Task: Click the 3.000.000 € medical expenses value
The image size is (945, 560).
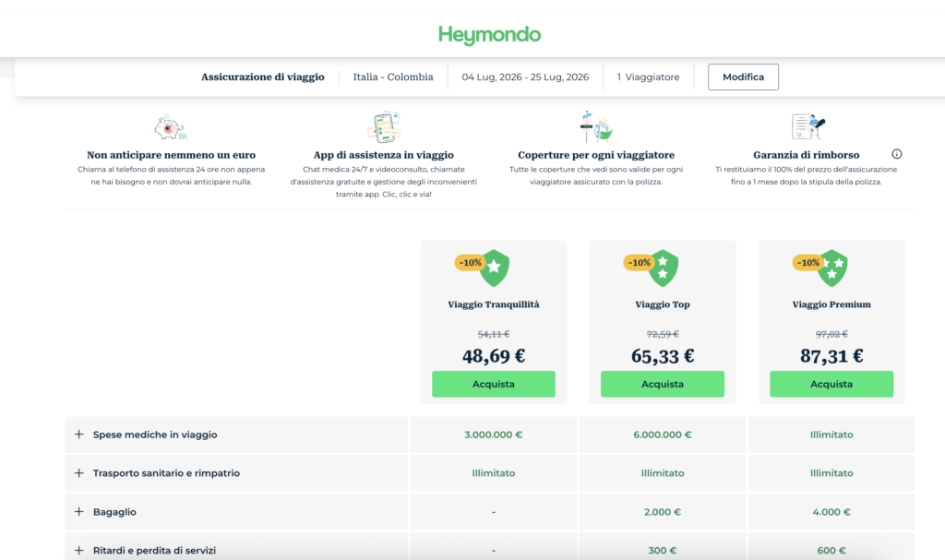Action: [494, 435]
